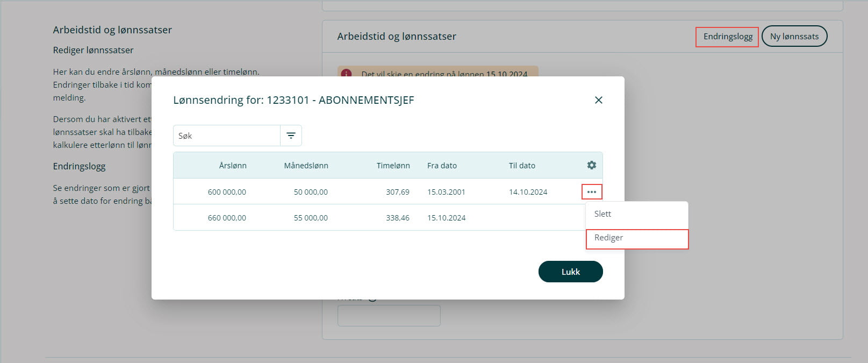Choose Rediger in the row menu
Image resolution: width=868 pixels, height=363 pixels.
[608, 238]
